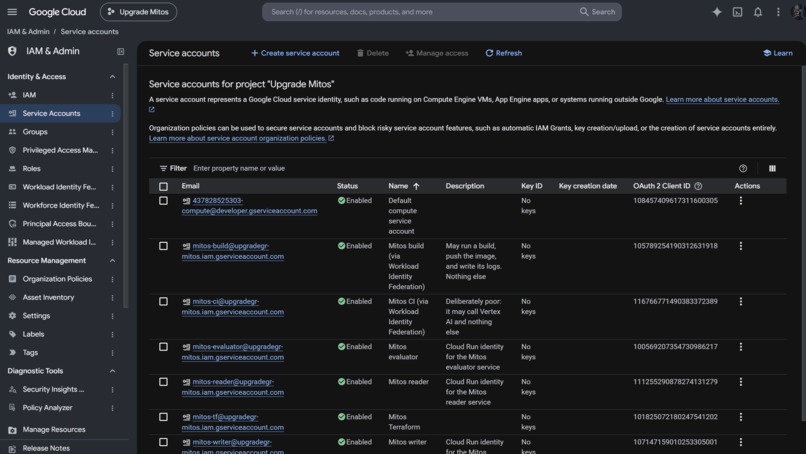Collapse the IAM & Admin side panel

120,51
